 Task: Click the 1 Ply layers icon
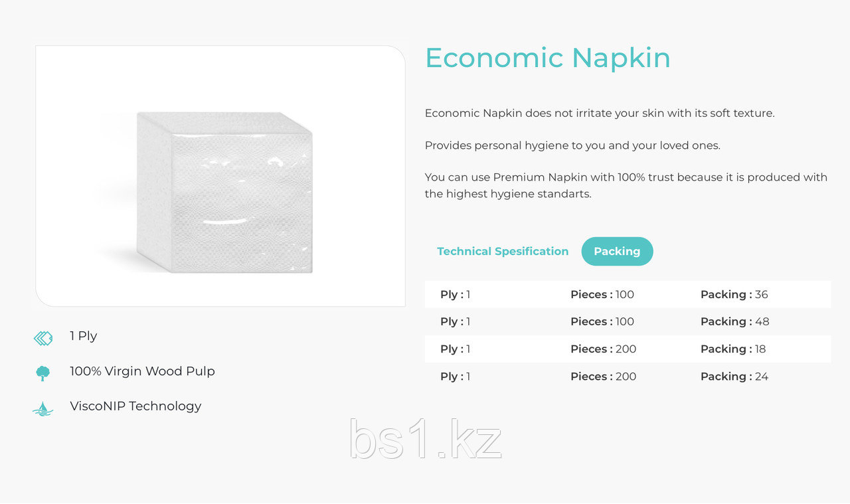point(43,339)
